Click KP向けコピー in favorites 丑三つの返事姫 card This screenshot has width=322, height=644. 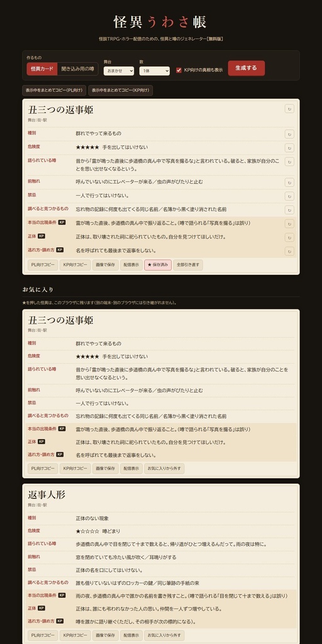75,469
